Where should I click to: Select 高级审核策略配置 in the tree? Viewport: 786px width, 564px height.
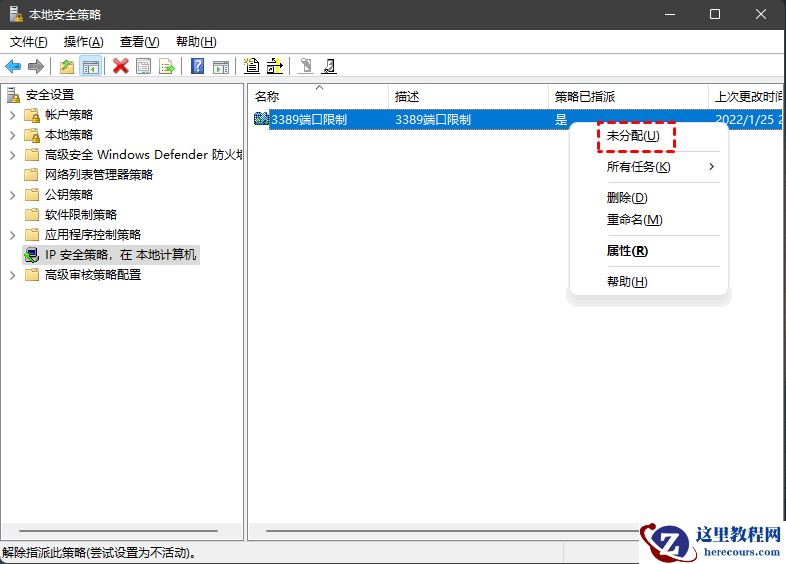pyautogui.click(x=93, y=275)
